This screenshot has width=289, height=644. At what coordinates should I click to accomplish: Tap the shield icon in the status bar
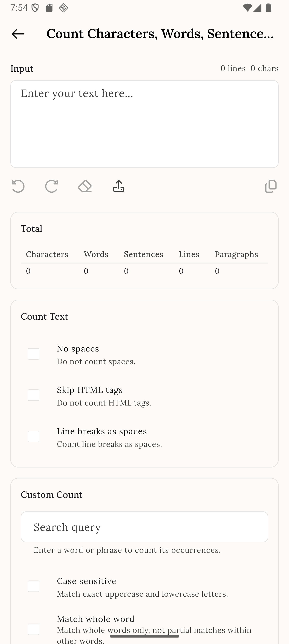pos(35,8)
